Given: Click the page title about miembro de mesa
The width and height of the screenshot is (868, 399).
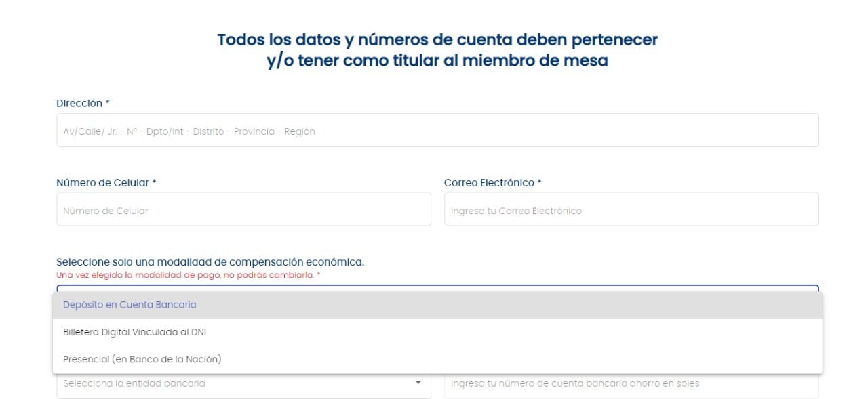Looking at the screenshot, I should [437, 49].
